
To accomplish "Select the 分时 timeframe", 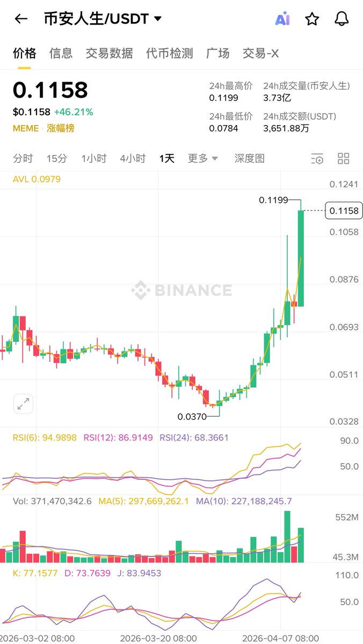I will 23,158.
